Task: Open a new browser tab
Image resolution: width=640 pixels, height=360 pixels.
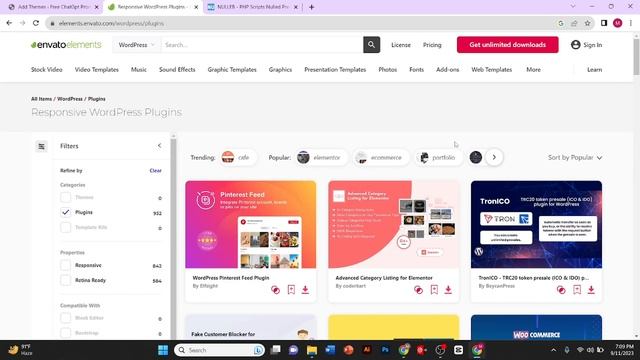Action: coord(311,7)
